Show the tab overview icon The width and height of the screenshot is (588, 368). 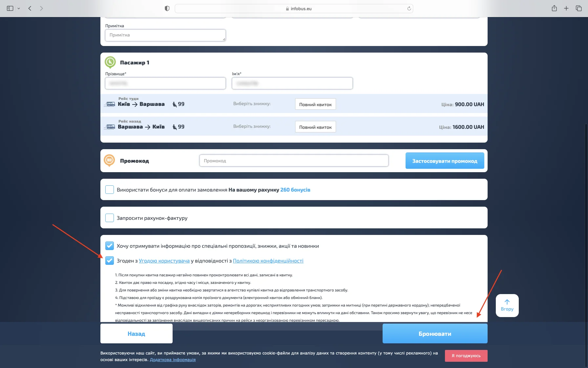[579, 9]
